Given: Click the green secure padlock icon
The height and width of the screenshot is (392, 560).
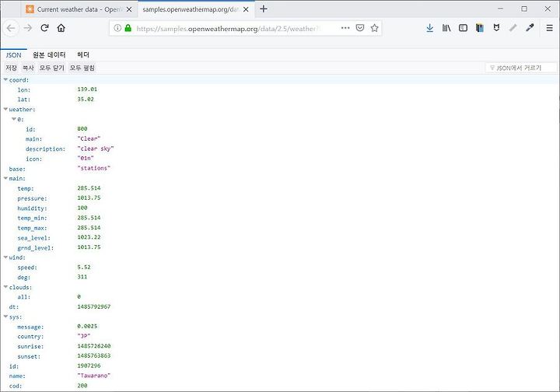Looking at the screenshot, I should click(128, 28).
